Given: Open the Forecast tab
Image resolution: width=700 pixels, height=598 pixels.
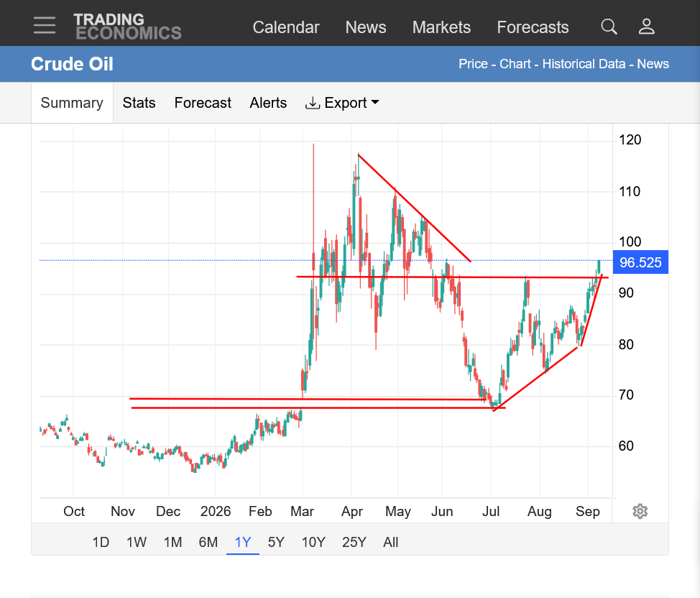Looking at the screenshot, I should (203, 103).
